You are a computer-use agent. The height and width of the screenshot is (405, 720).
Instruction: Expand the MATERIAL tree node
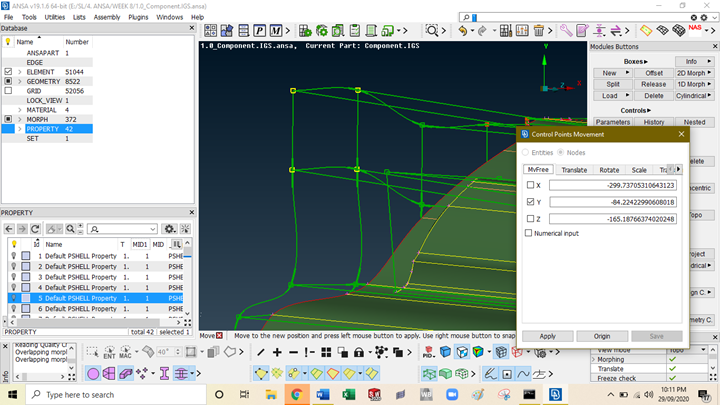[20, 110]
